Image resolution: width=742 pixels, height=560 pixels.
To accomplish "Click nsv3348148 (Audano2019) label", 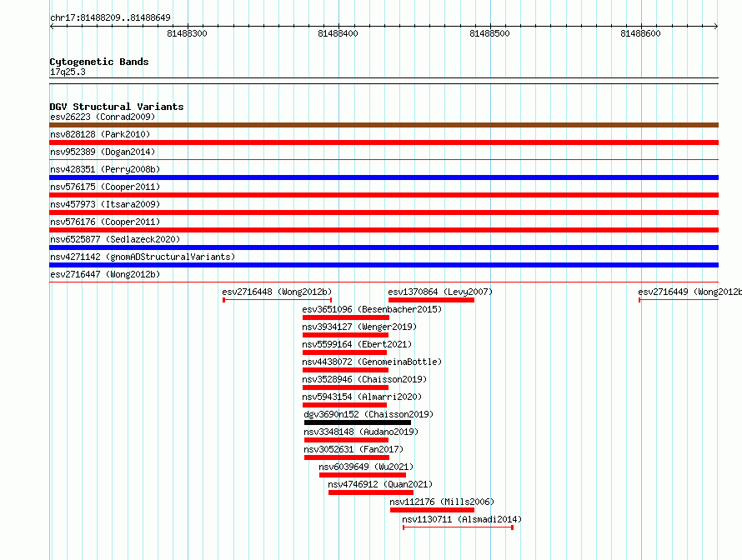I will click(361, 432).
